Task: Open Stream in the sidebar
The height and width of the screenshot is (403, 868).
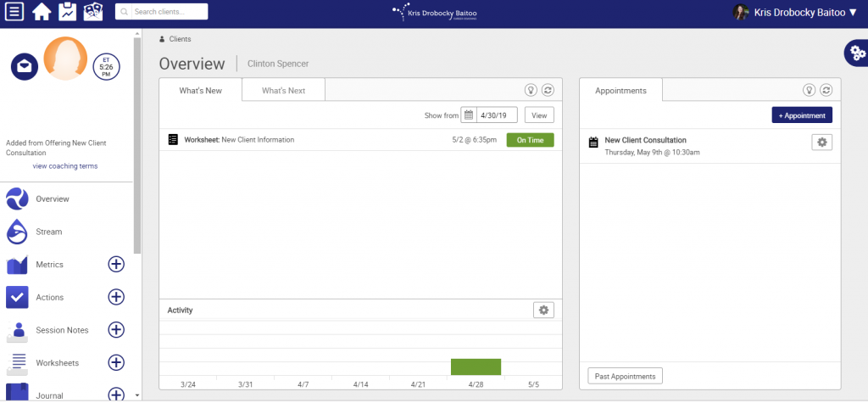Action: (48, 232)
